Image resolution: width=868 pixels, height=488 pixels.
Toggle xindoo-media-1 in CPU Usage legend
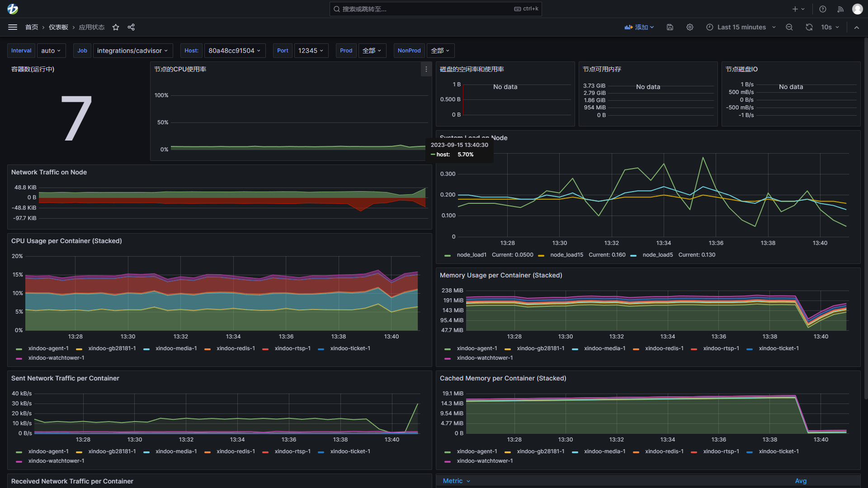pyautogui.click(x=176, y=348)
